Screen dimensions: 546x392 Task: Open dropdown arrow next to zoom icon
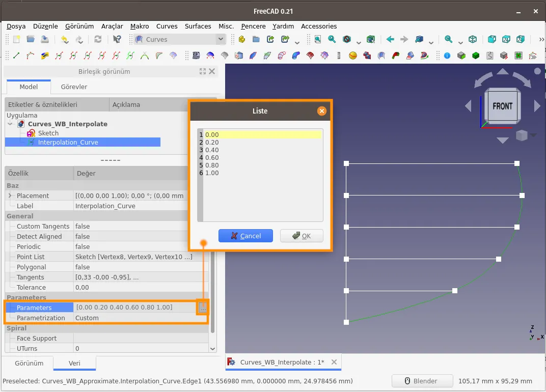tap(460, 42)
